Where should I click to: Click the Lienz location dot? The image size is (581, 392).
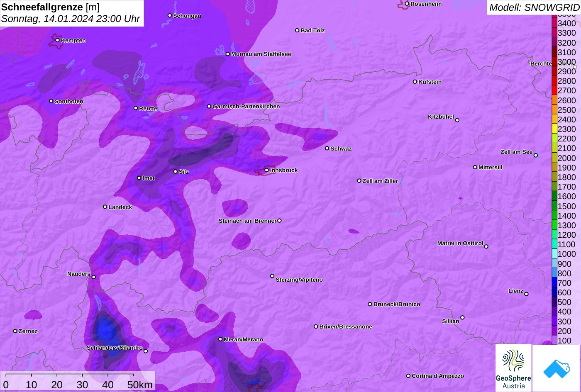click(526, 294)
